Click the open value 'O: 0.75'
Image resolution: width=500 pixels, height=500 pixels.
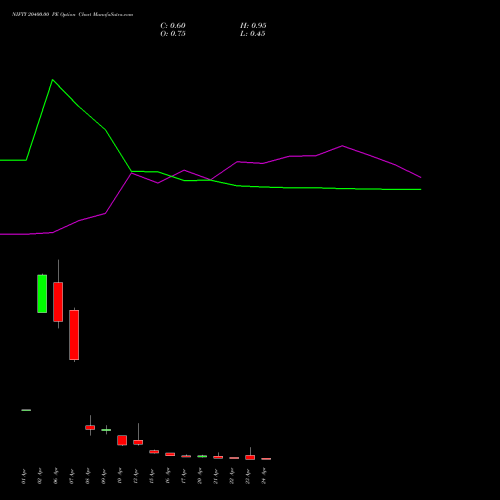[173, 34]
